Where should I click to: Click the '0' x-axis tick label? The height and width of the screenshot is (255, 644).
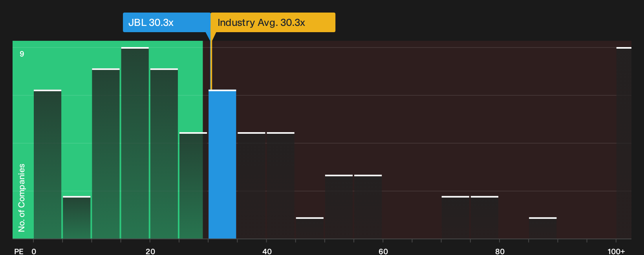(34, 251)
